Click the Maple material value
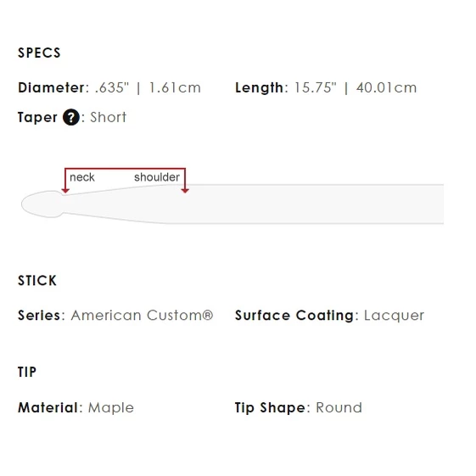This screenshot has width=476, height=476. tap(111, 407)
